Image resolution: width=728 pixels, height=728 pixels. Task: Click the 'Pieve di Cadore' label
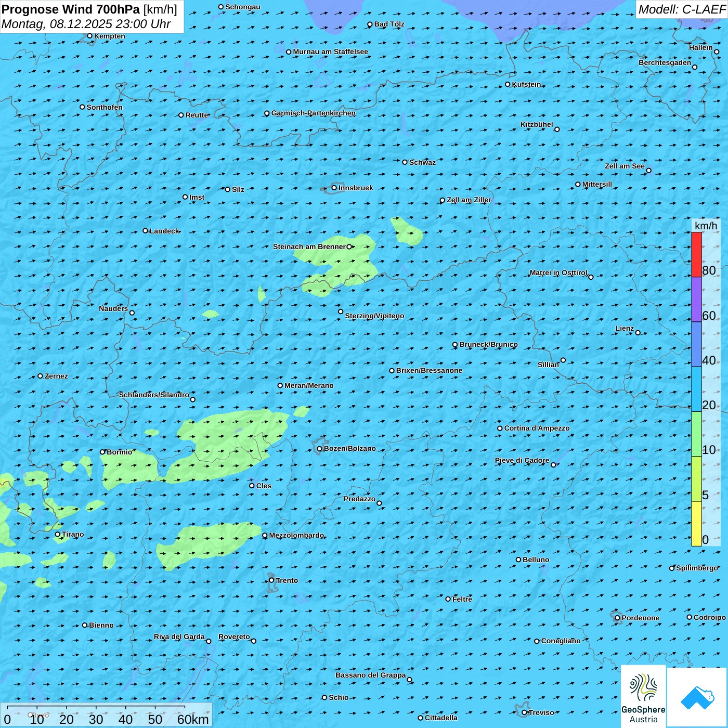click(x=522, y=460)
